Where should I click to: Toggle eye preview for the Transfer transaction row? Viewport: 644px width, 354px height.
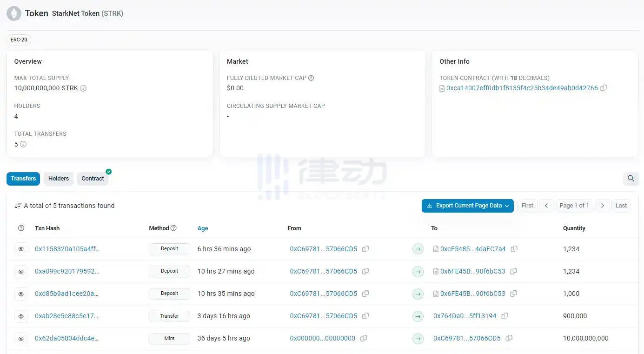[x=21, y=316]
